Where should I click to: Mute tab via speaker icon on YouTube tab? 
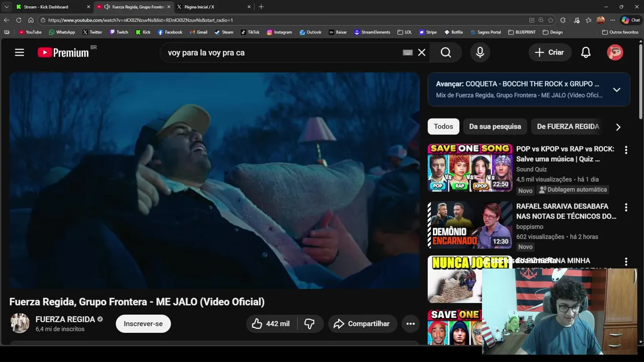pos(107,7)
